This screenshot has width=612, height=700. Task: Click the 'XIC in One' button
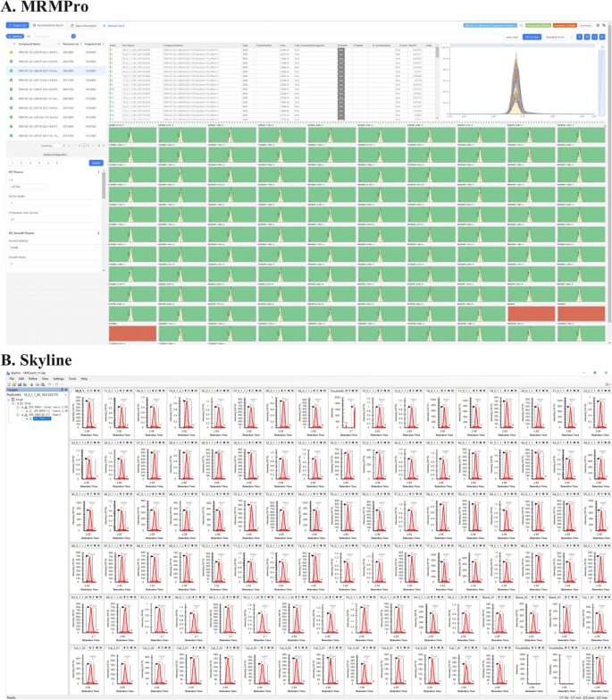pos(532,37)
